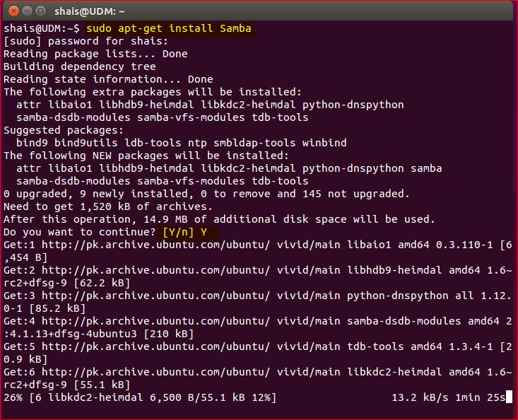This screenshot has height=420, width=518.
Task: Click the 'Suggested packages:' line
Action: tap(64, 130)
